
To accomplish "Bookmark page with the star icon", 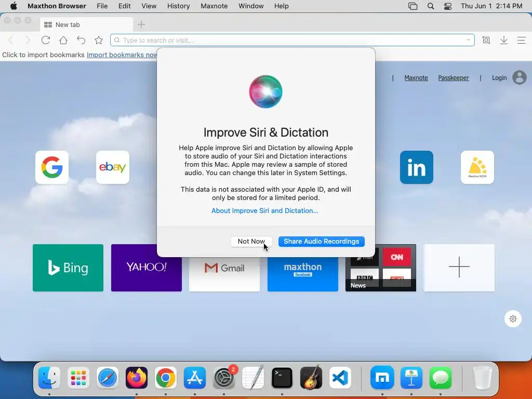I will click(x=98, y=40).
